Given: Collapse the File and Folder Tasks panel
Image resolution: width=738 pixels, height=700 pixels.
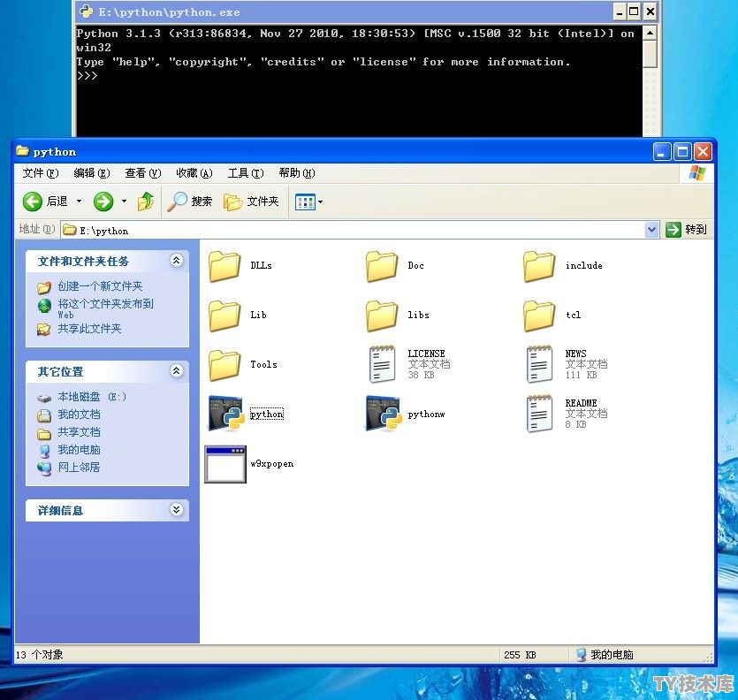Looking at the screenshot, I should tap(176, 261).
